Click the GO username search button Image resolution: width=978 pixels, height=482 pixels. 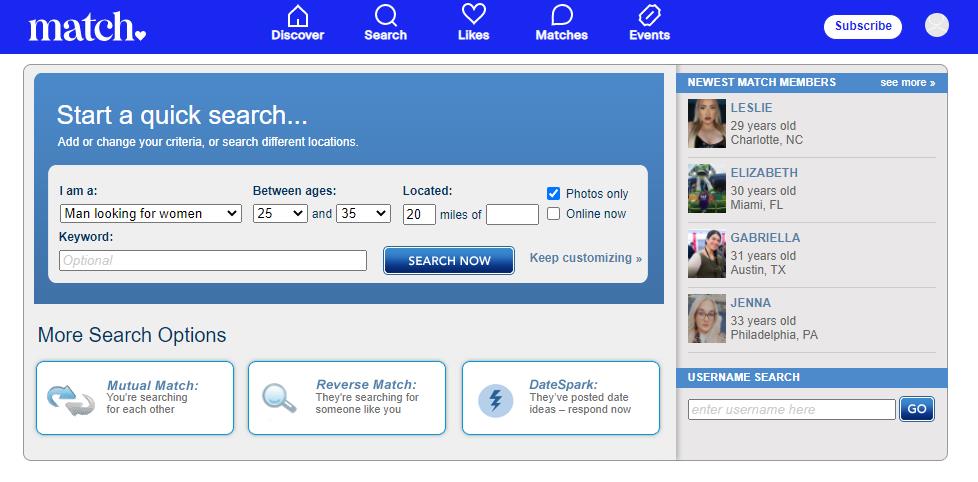(x=917, y=409)
